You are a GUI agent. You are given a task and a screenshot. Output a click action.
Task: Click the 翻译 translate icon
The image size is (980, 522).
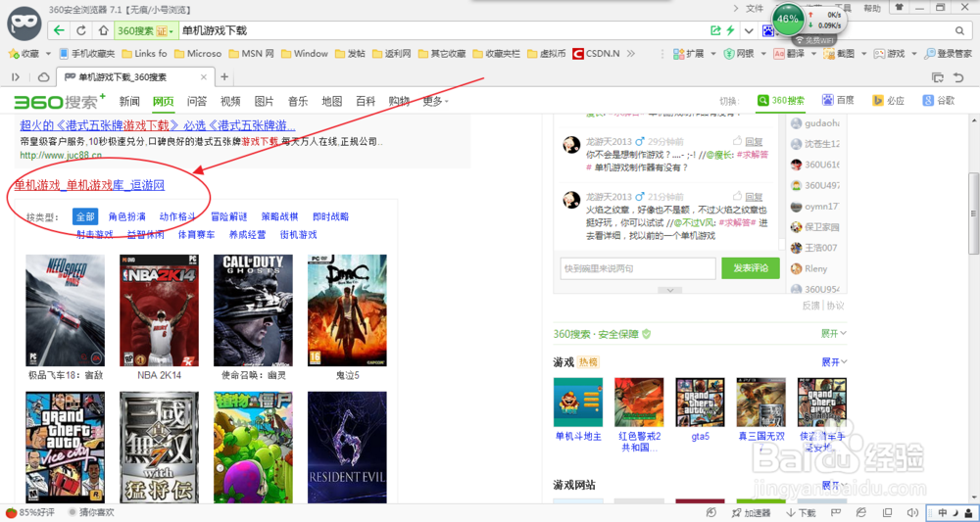(x=779, y=54)
